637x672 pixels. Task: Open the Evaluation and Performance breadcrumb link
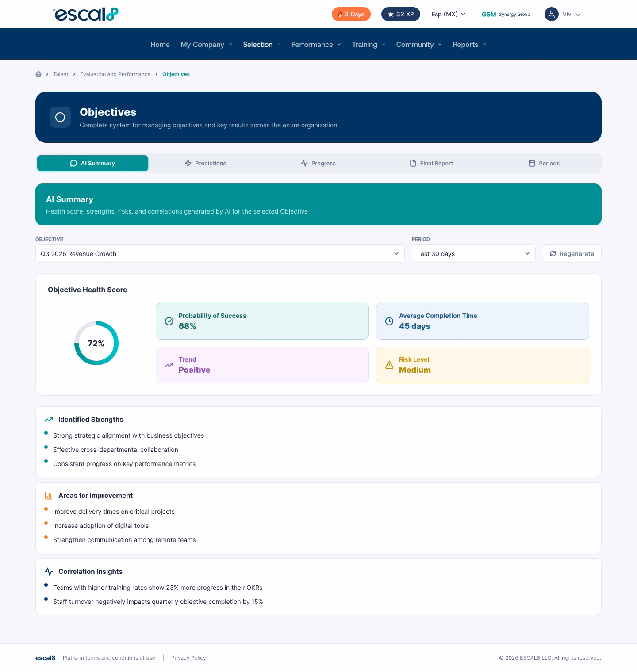click(115, 74)
